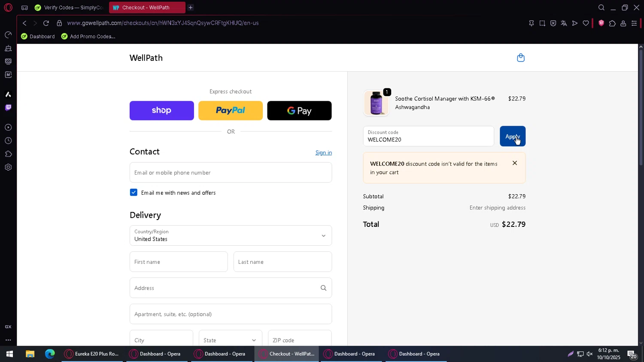Open the Settings gear in the sidebar
This screenshot has width=644, height=362.
coord(8,167)
